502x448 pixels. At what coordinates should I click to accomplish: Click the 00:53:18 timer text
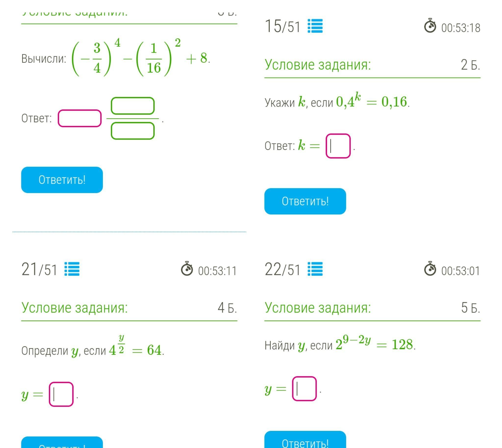click(461, 28)
